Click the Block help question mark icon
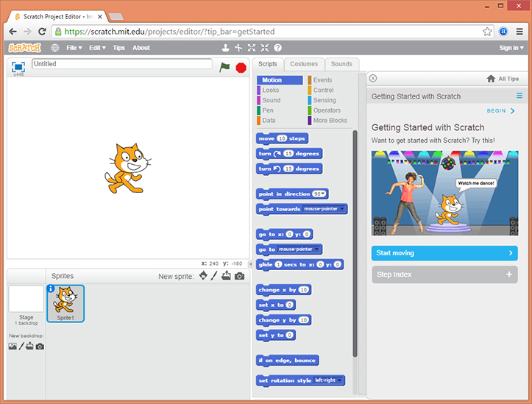The height and width of the screenshot is (404, 532). [x=277, y=48]
